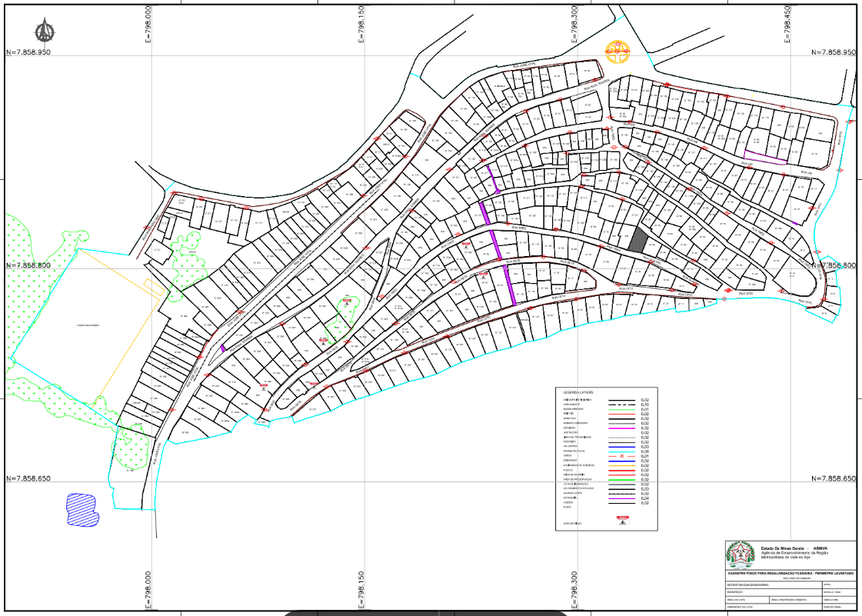The height and width of the screenshot is (616, 862).
Task: Click the long magenta line along Rua Um
Action: pyautogui.click(x=765, y=157)
